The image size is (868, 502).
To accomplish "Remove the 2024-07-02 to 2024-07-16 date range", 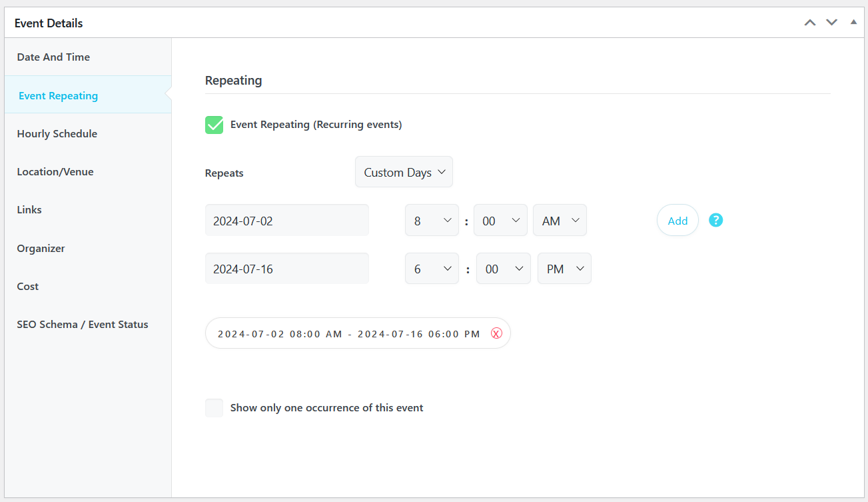I will click(x=496, y=333).
